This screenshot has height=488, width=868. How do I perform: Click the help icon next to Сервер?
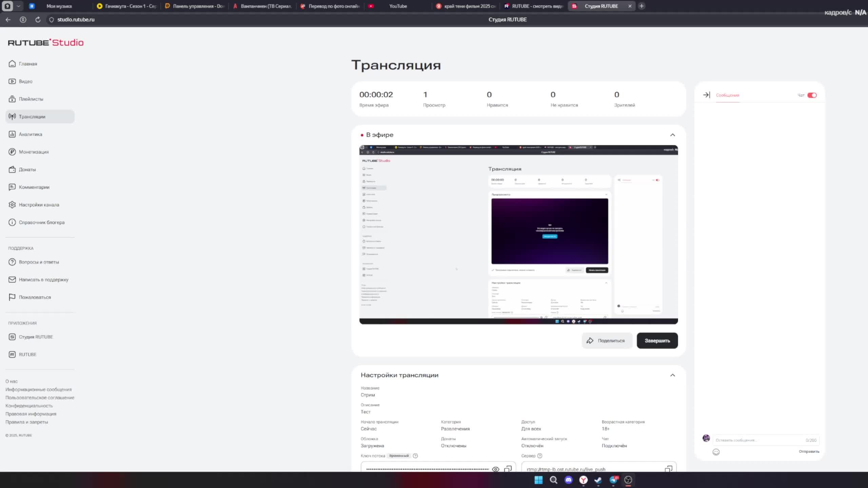[540, 456]
